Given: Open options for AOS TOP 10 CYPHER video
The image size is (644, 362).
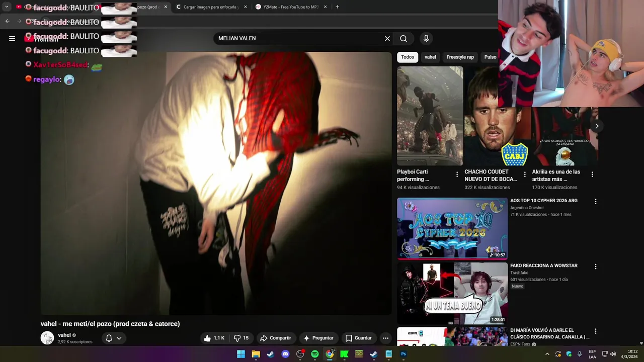Looking at the screenshot, I should click(x=596, y=202).
